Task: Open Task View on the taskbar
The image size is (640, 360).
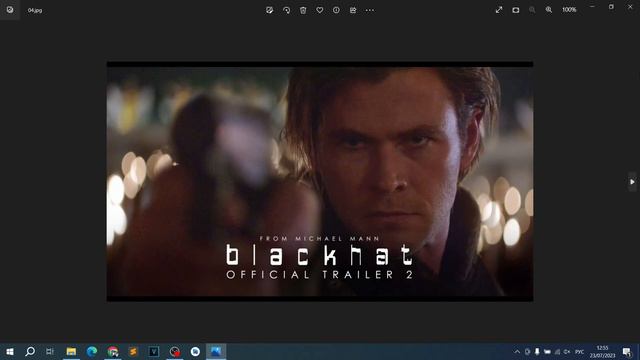Action: pos(50,351)
